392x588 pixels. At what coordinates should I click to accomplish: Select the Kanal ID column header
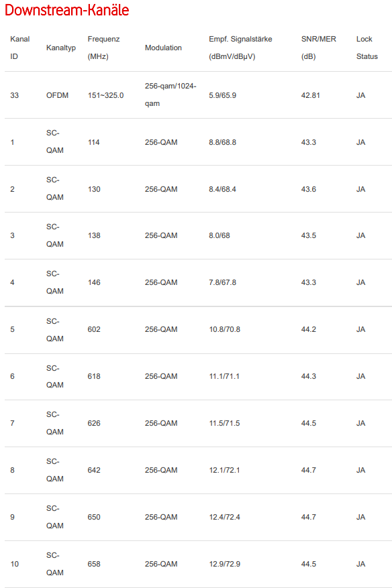[x=20, y=48]
